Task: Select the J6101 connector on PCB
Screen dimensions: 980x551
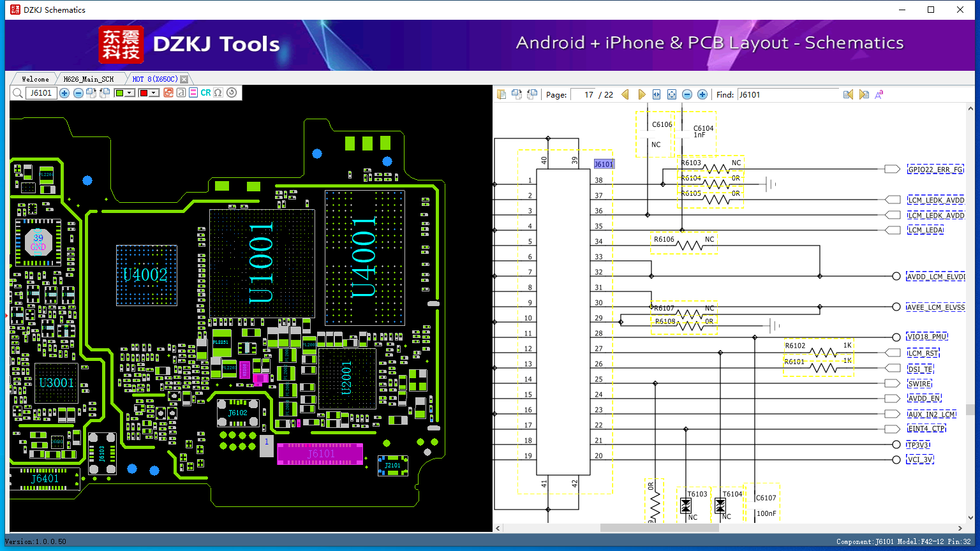Action: point(320,453)
